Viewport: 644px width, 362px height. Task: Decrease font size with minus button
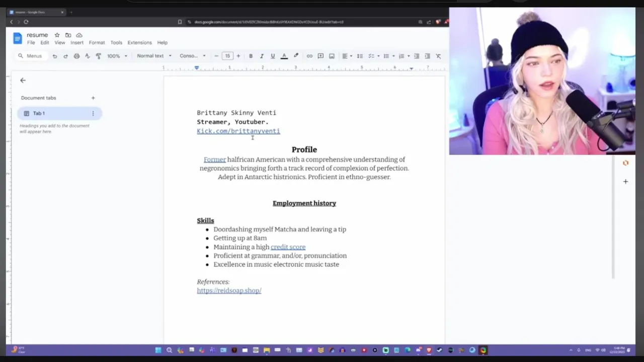(216, 56)
